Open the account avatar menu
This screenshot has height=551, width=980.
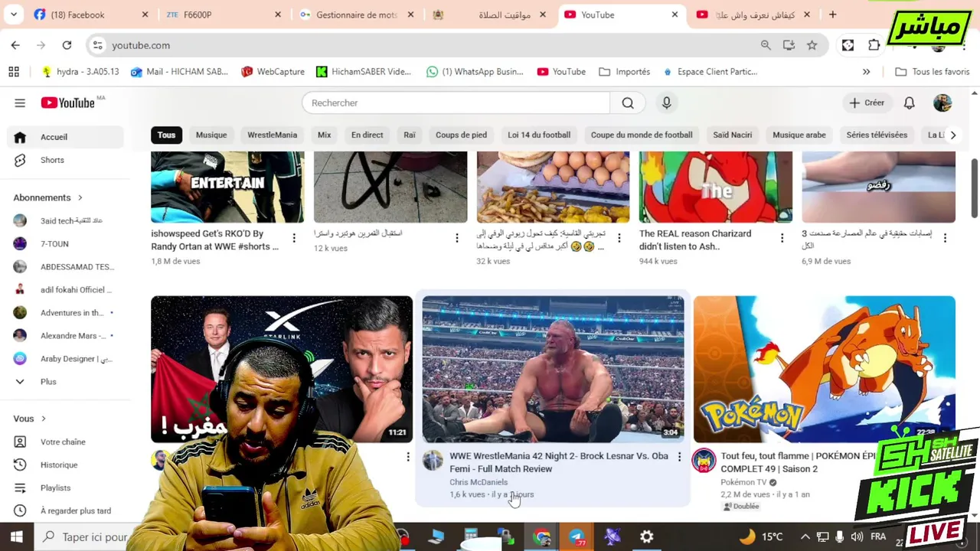pos(942,103)
